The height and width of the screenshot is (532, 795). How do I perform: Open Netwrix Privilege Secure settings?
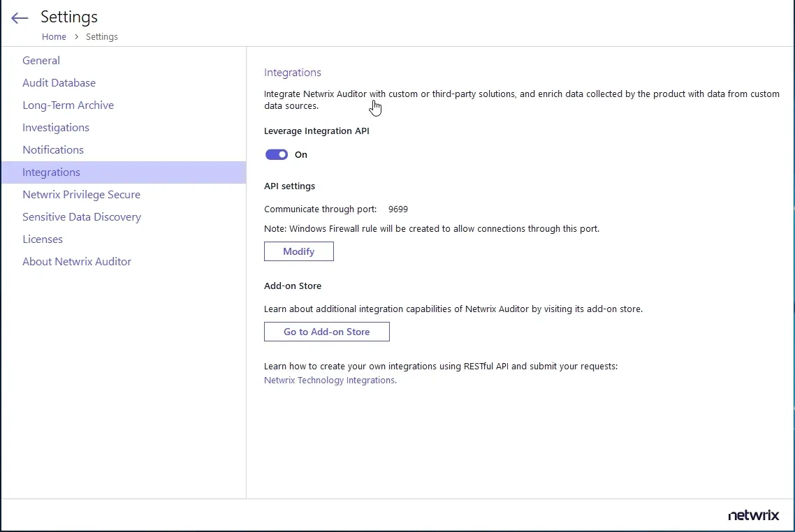(x=81, y=194)
